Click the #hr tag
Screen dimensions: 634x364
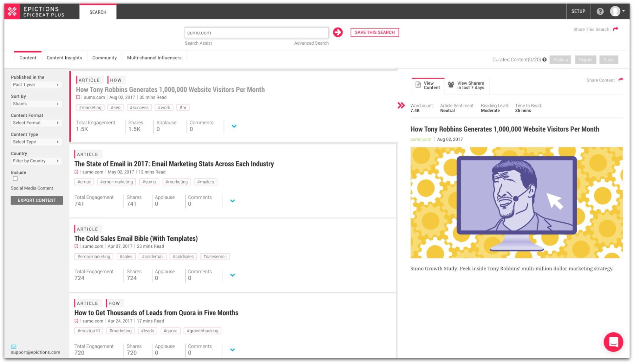(183, 107)
